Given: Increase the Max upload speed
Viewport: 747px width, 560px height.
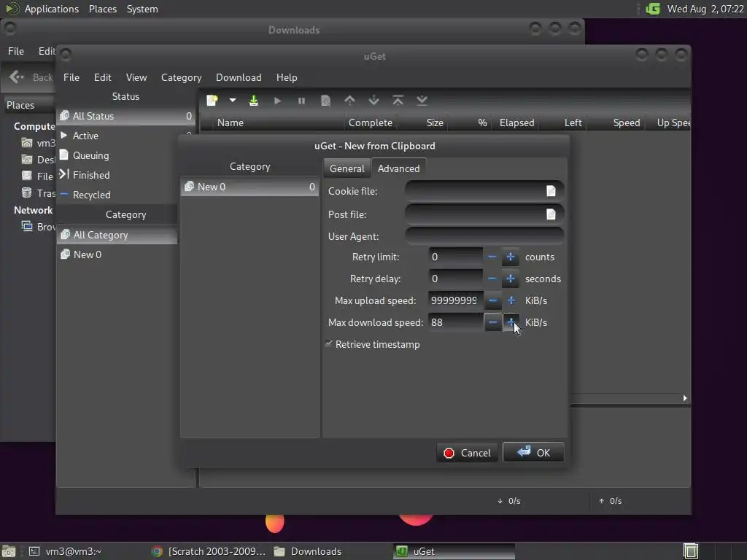Looking at the screenshot, I should pos(511,300).
